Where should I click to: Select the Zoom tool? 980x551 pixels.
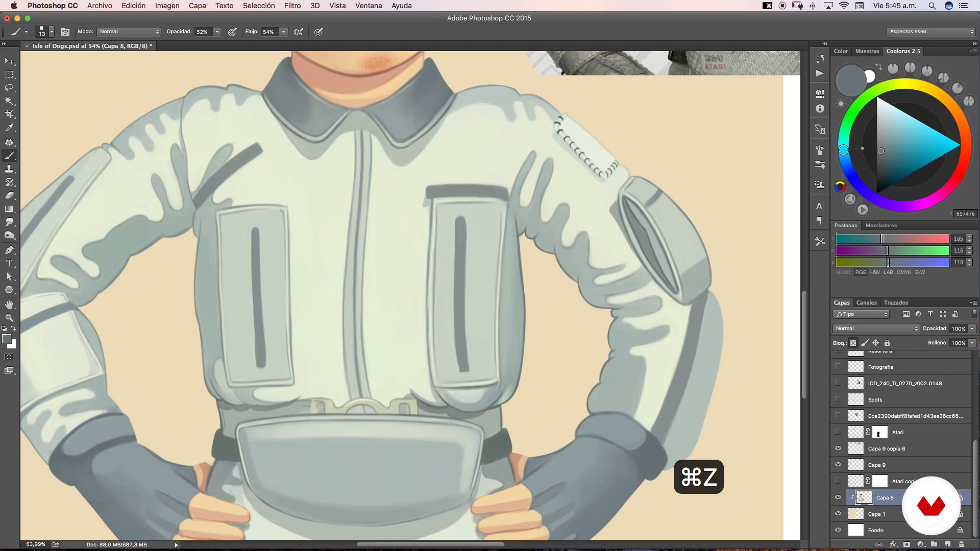[x=9, y=317]
